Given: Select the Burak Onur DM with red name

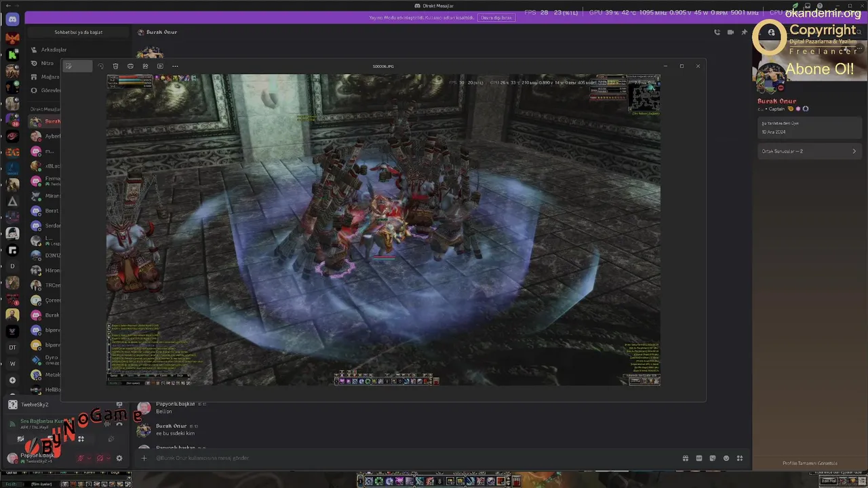Looking at the screenshot, I should [45, 121].
